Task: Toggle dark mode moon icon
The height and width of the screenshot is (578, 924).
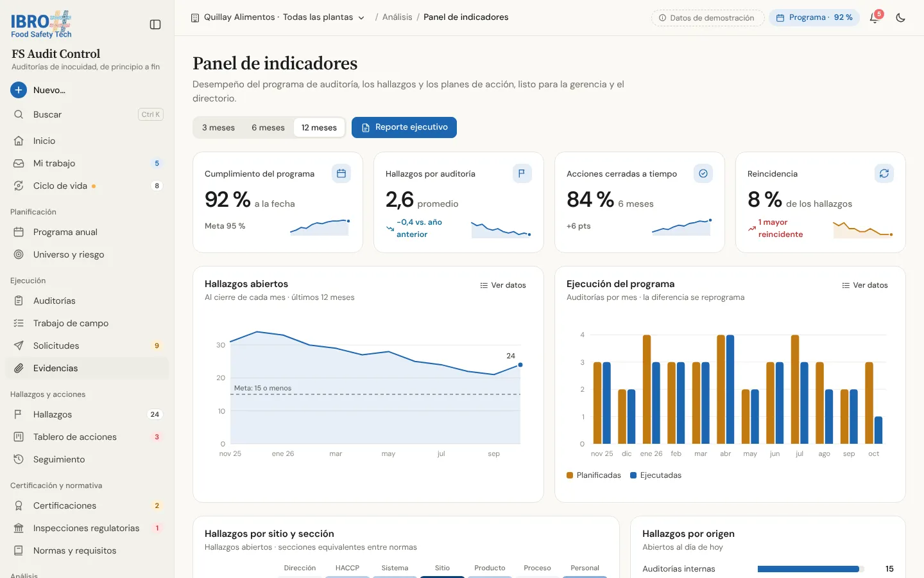Action: 901,18
